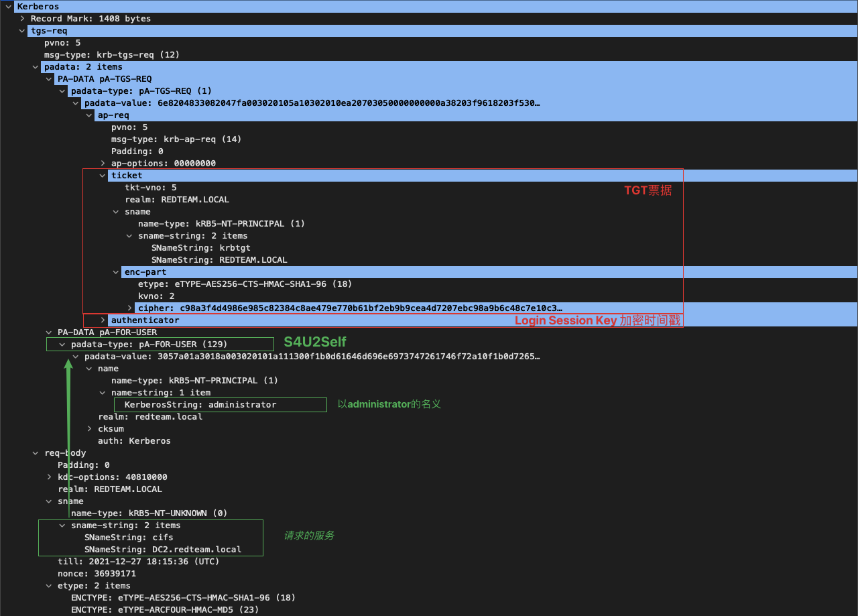Collapse the tgs-req tree node

coord(22,31)
